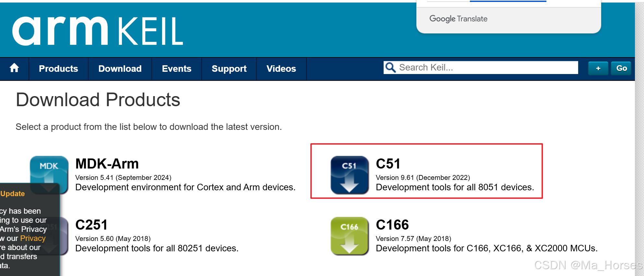Click the green C166 download icon
The width and height of the screenshot is (644, 276).
pos(350,236)
